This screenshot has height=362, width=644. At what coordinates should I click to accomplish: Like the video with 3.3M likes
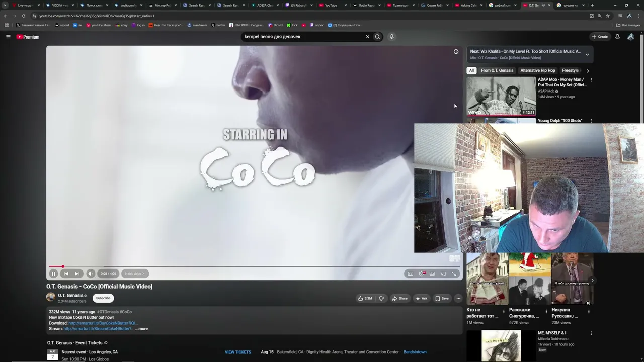365,298
